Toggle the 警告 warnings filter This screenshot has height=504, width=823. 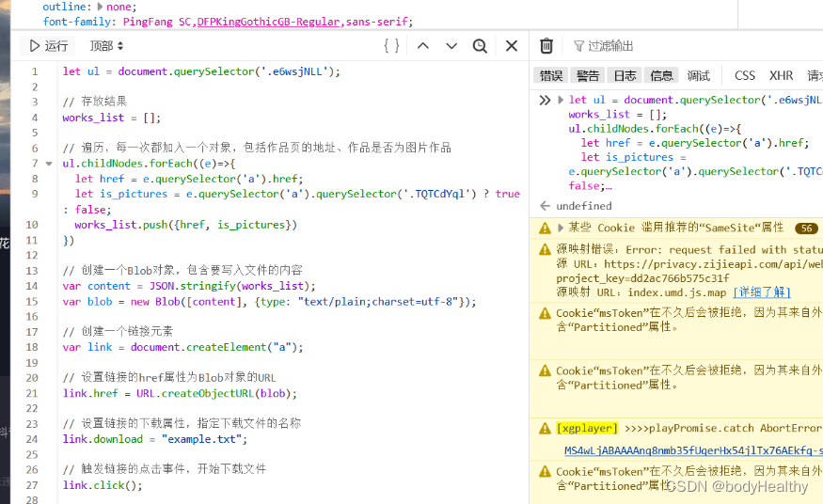[x=587, y=75]
